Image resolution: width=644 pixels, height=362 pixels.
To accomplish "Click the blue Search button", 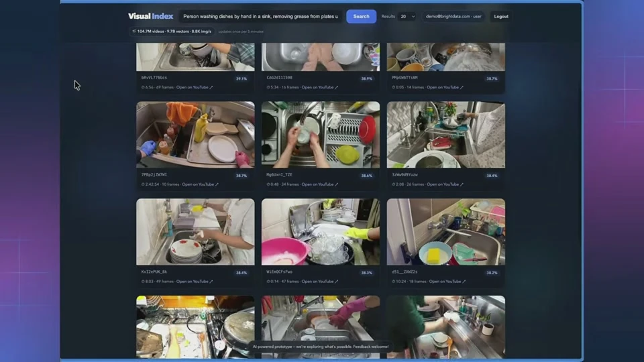I will click(361, 16).
